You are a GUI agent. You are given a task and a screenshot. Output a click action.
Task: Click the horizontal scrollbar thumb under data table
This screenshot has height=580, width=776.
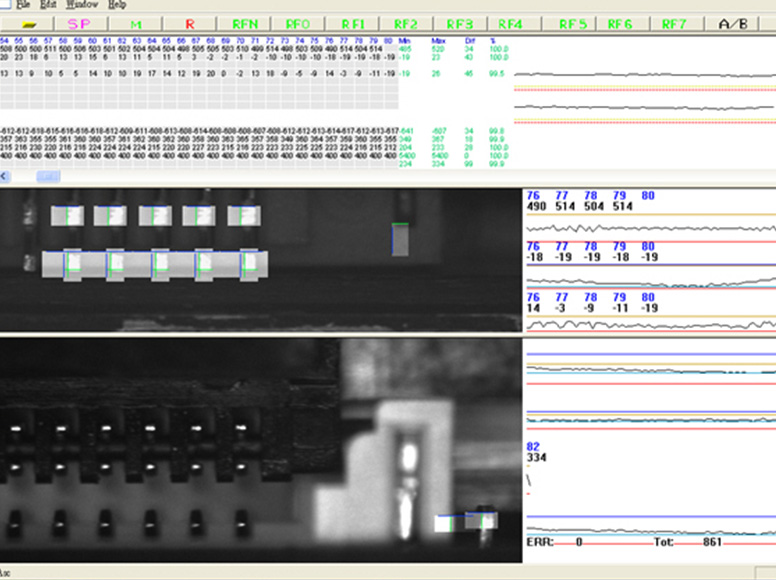[x=48, y=176]
